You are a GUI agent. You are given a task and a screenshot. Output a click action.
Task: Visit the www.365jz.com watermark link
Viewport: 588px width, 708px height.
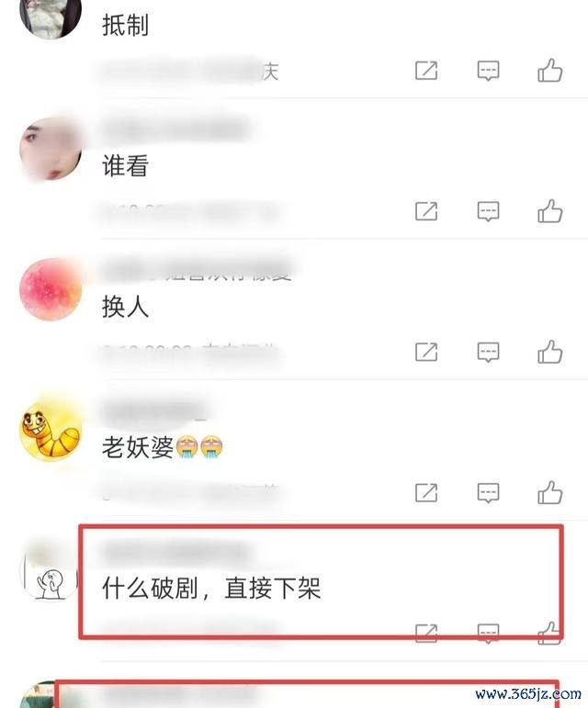tap(528, 693)
